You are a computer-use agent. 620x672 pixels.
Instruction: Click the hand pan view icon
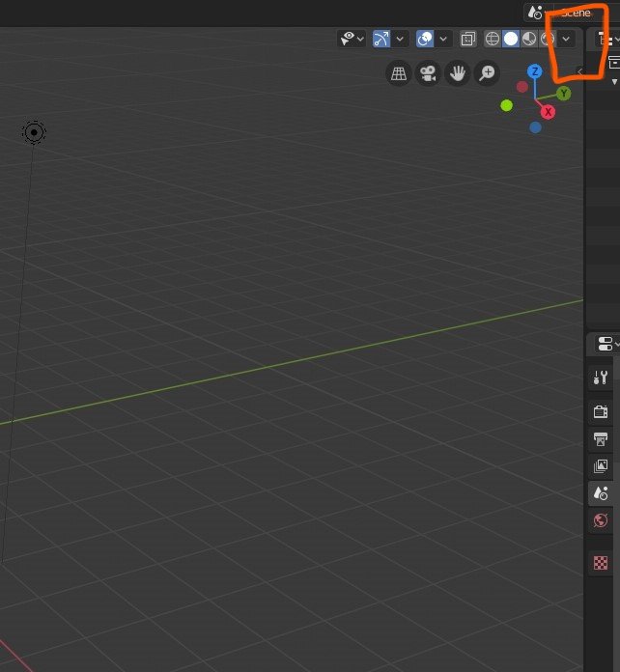click(x=457, y=73)
